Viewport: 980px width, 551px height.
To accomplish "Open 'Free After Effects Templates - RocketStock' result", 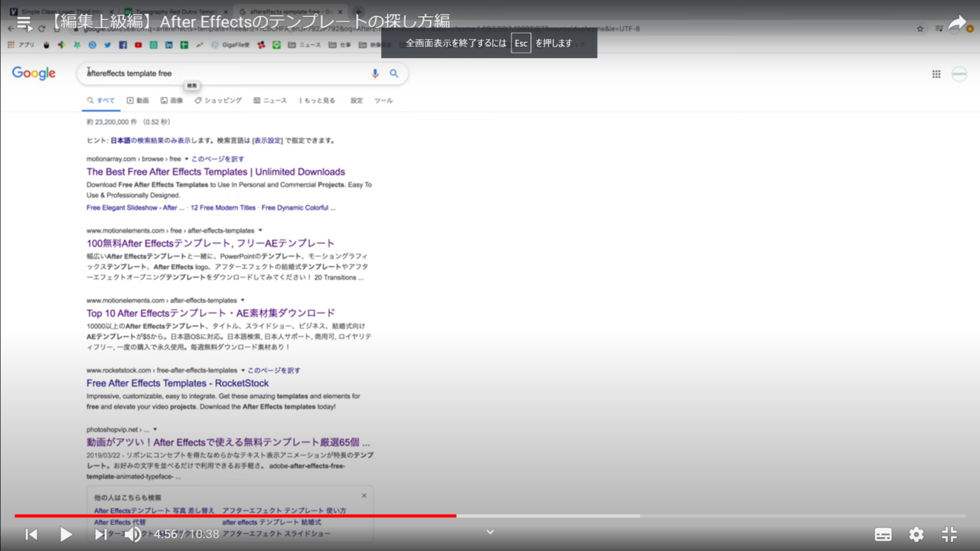I will 178,383.
